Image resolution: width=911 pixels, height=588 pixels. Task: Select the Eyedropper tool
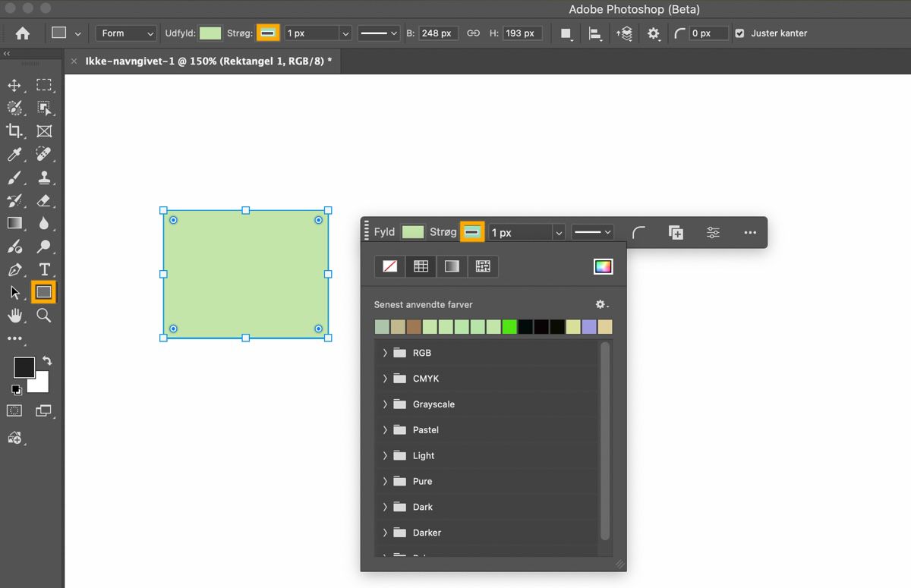coord(14,155)
